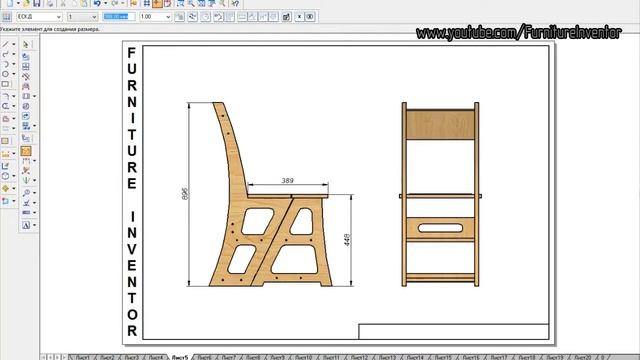Click the magnifier zoom tool in left toolbar
This screenshot has width=640, height=360.
[x=26, y=192]
